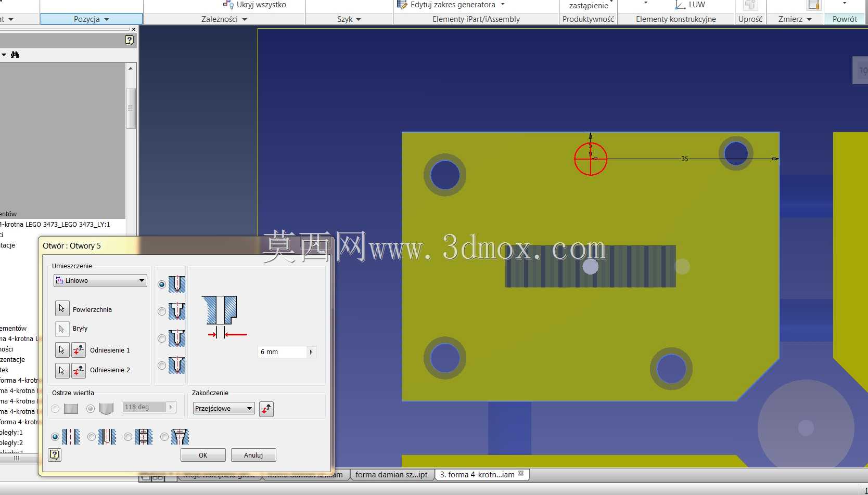The image size is (868, 495).
Task: Click the browser scrollbar up arrow
Action: (x=131, y=68)
